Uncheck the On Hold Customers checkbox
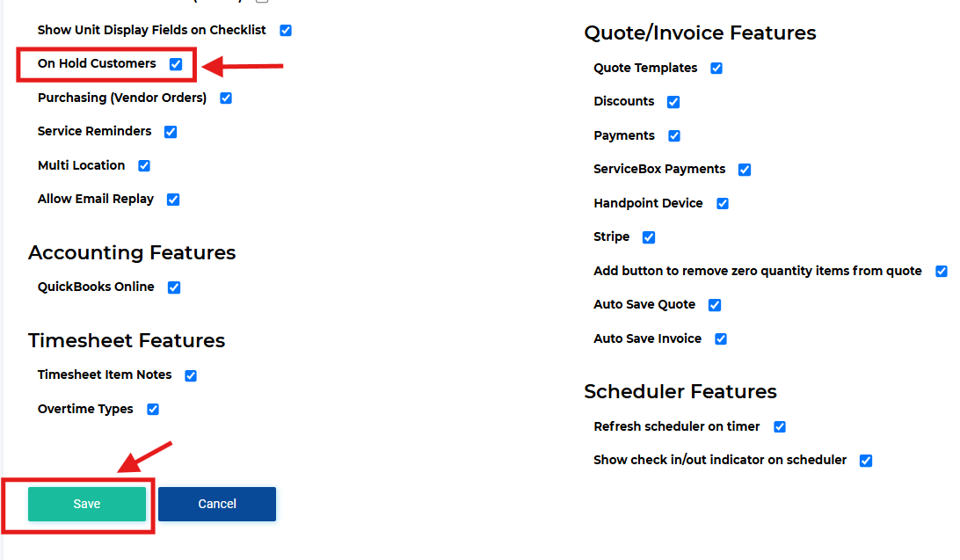960x560 pixels. coord(176,63)
